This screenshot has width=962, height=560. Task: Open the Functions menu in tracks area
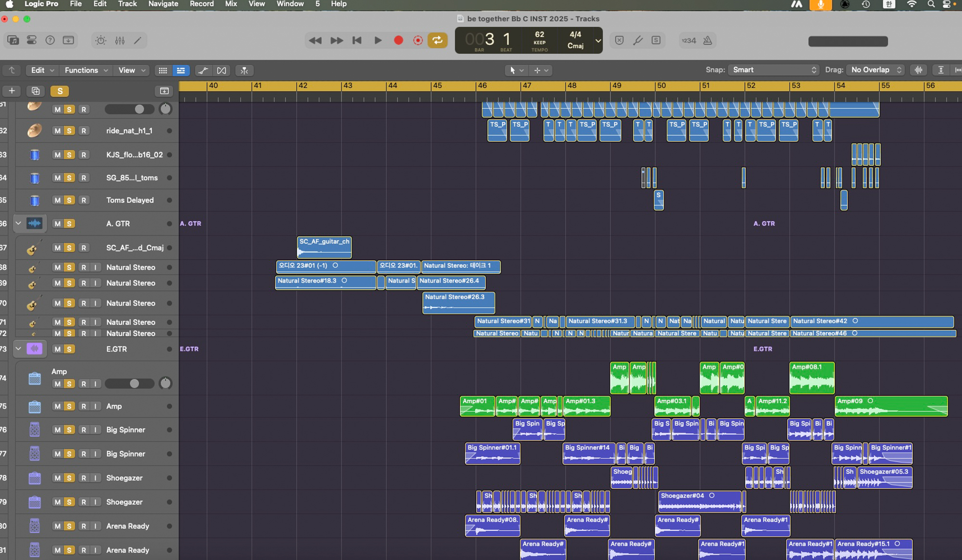coord(86,71)
